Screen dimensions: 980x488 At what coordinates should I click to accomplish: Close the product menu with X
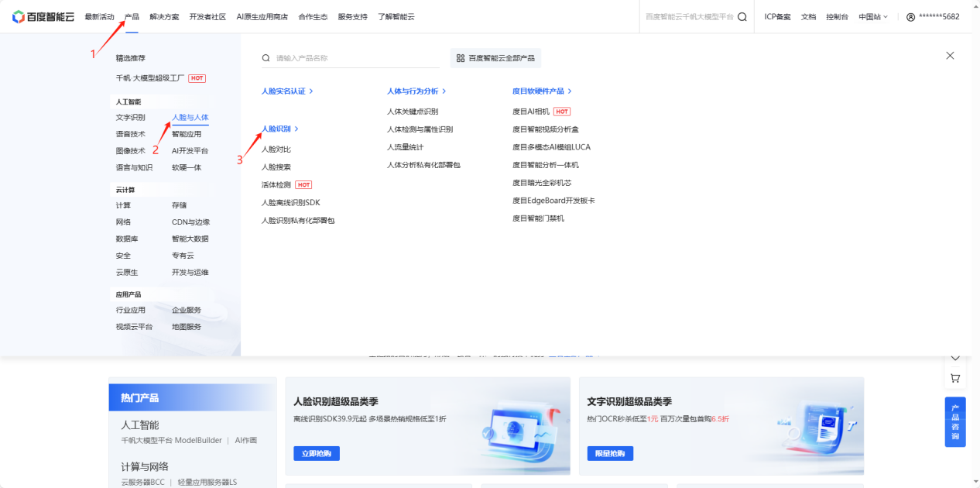click(950, 56)
